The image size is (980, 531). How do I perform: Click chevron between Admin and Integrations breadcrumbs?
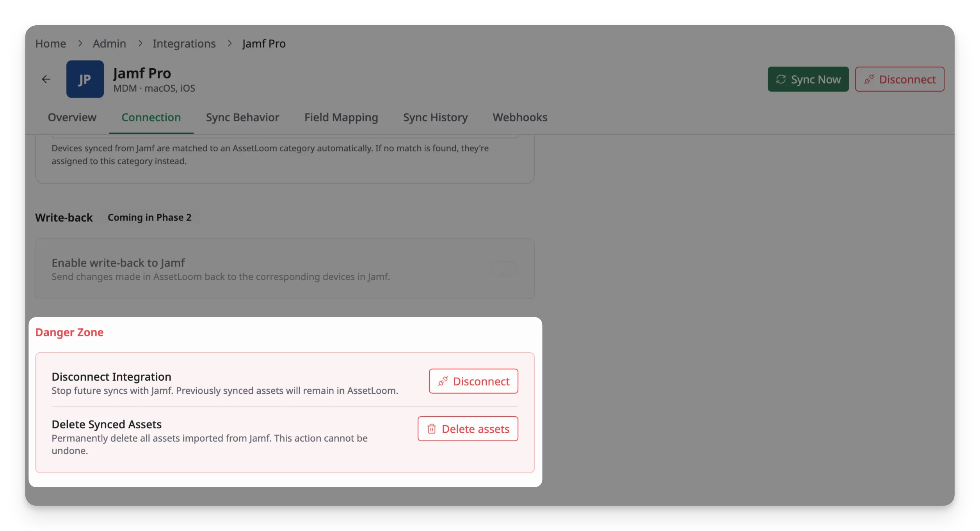pyautogui.click(x=140, y=43)
